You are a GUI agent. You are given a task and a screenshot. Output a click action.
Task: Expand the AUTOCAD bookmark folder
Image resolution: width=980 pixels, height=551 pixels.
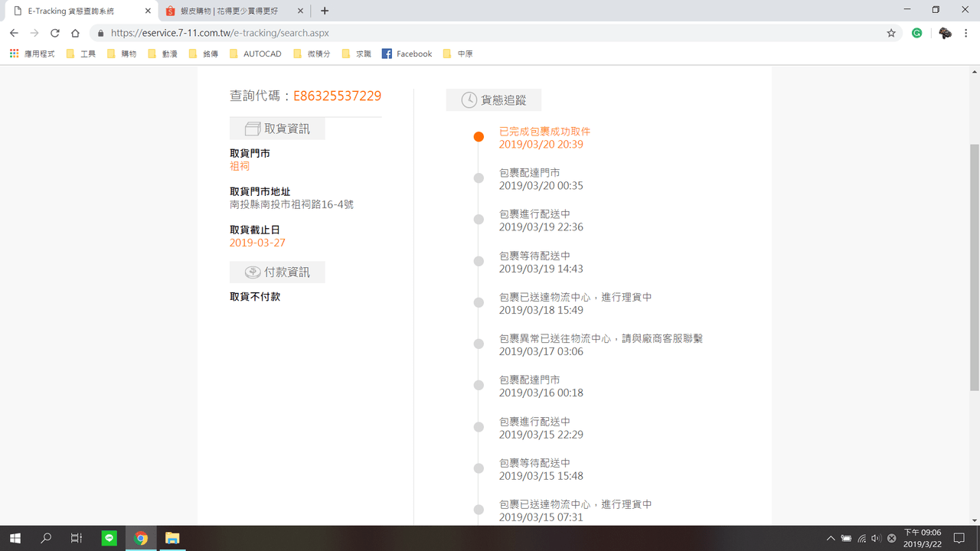point(255,54)
